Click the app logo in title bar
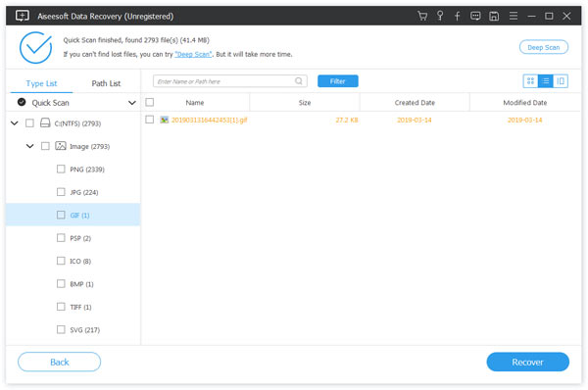The width and height of the screenshot is (588, 390). pos(23,16)
